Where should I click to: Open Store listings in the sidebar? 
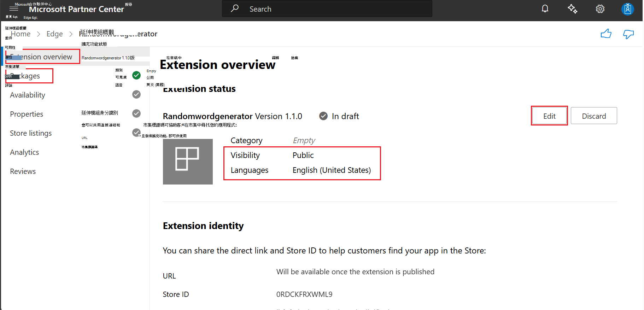point(31,133)
